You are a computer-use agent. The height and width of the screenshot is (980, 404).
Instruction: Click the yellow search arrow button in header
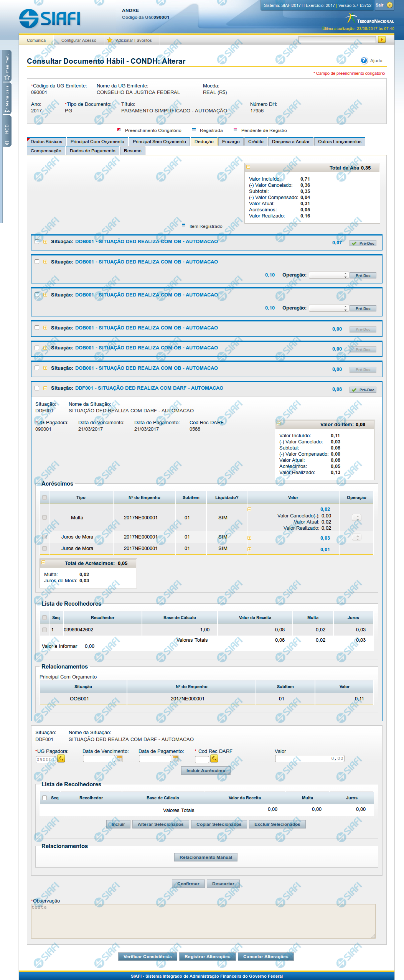point(381,40)
